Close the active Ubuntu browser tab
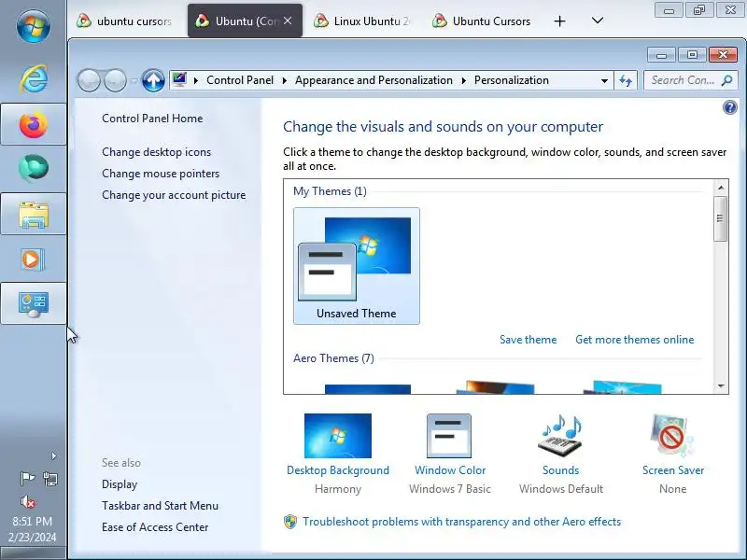This screenshot has width=747, height=560. coord(288,21)
